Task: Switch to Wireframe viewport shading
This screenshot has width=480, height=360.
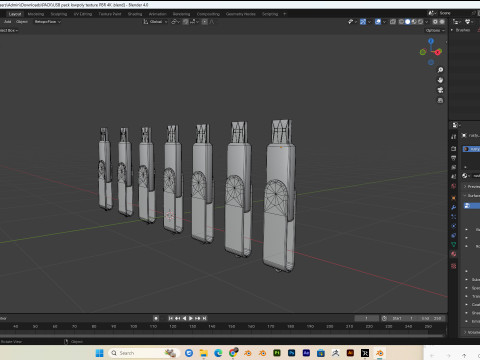Action: pyautogui.click(x=402, y=22)
